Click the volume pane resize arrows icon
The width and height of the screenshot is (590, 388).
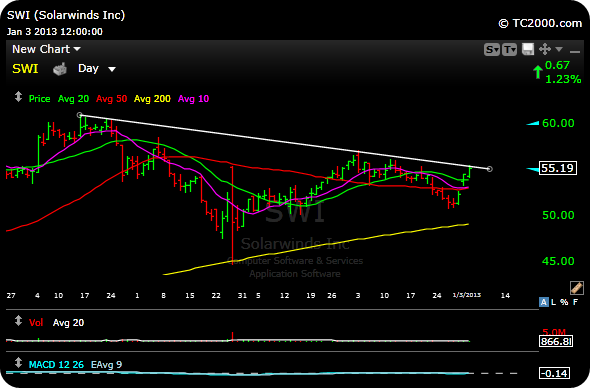point(18,321)
